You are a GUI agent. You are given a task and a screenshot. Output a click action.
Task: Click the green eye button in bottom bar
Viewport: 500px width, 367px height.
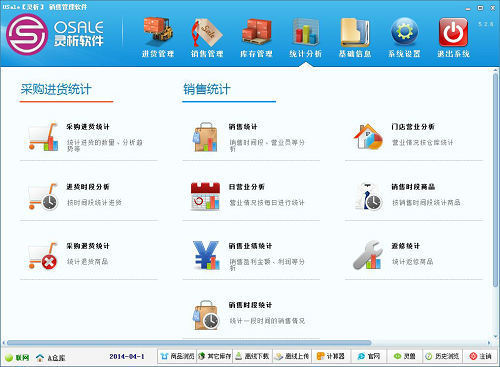click(x=405, y=356)
